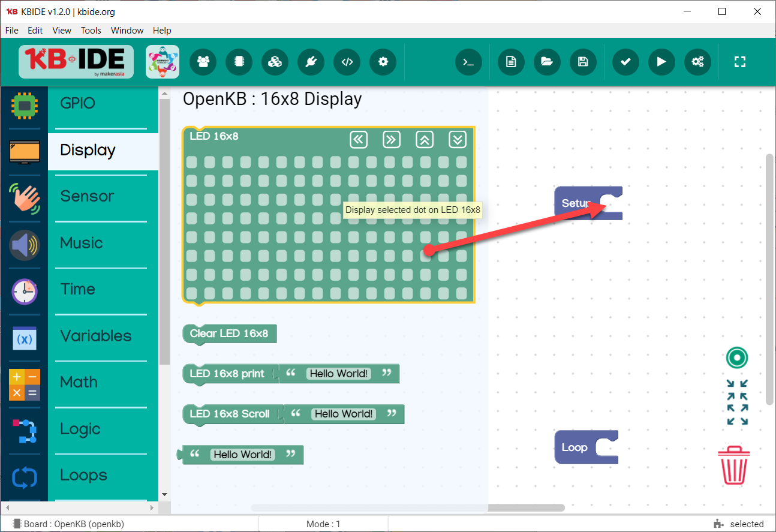Select the Variables category
This screenshot has height=532, width=776.
pyautogui.click(x=103, y=336)
